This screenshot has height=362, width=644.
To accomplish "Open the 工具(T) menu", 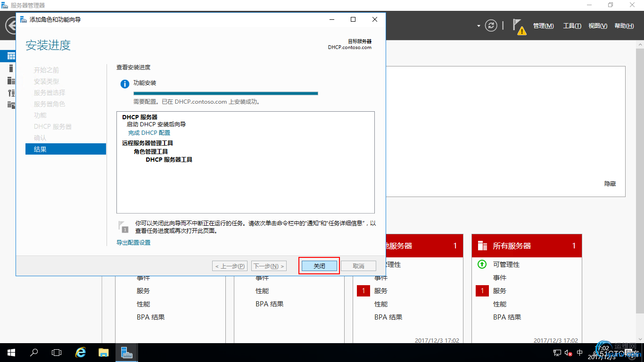I will click(572, 26).
